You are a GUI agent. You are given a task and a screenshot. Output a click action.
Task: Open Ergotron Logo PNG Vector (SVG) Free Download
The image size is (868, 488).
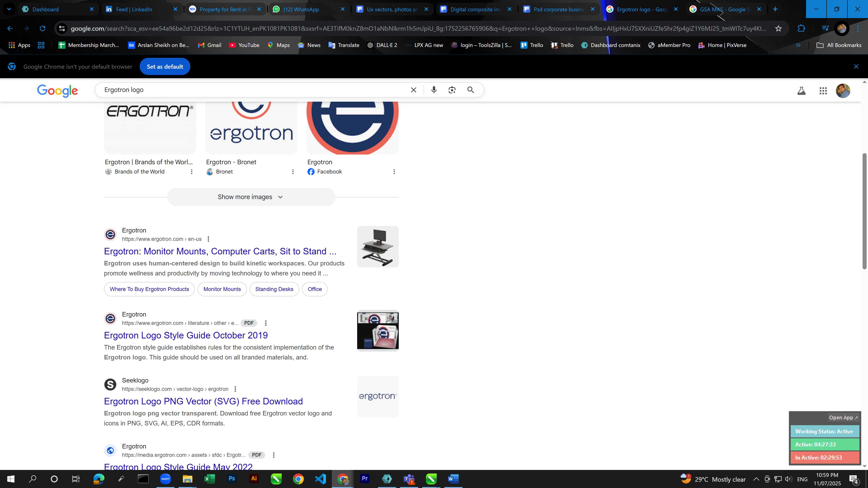203,401
